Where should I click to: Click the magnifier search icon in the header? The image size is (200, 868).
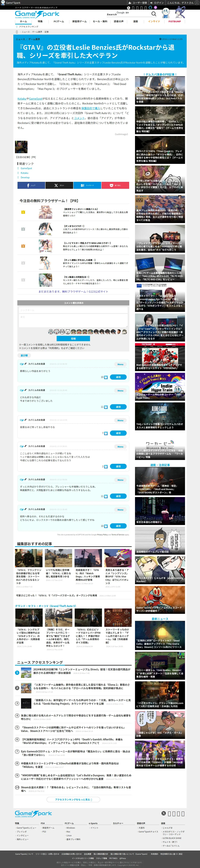(154, 14)
